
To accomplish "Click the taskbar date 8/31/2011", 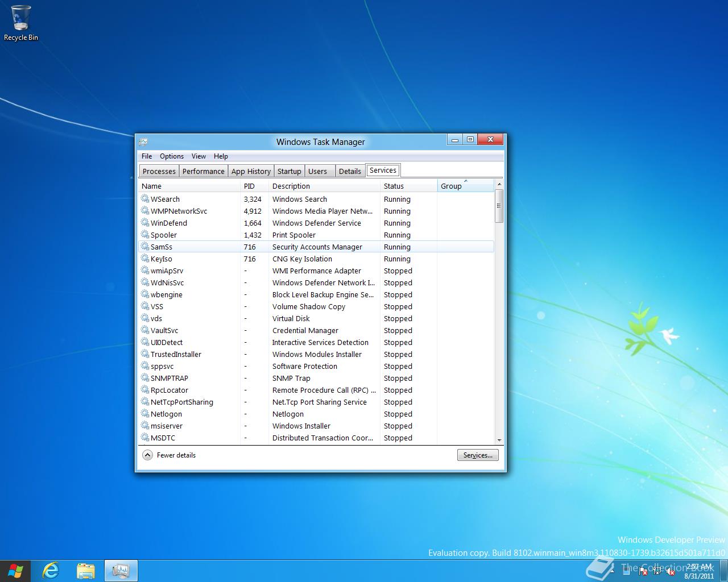I will [699, 576].
